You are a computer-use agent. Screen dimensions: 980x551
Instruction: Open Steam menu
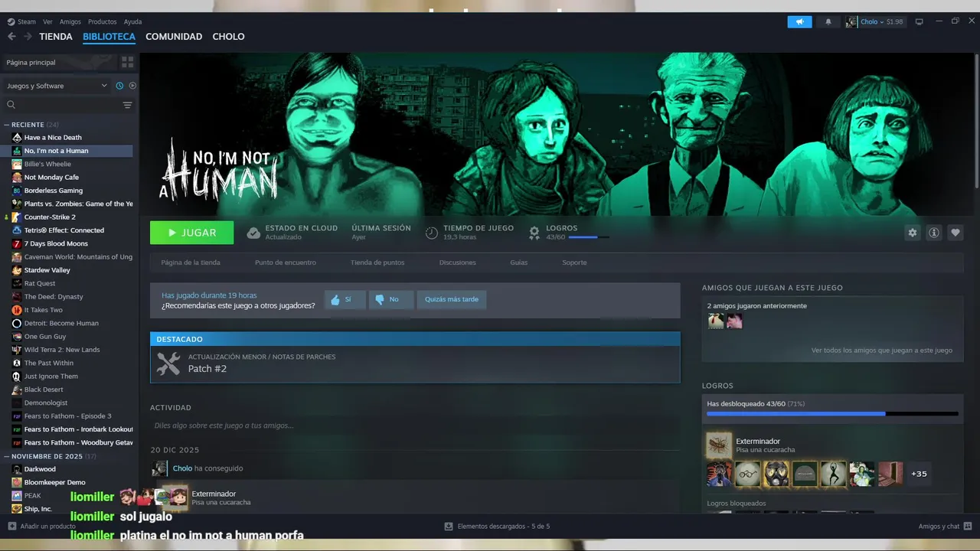coord(21,21)
